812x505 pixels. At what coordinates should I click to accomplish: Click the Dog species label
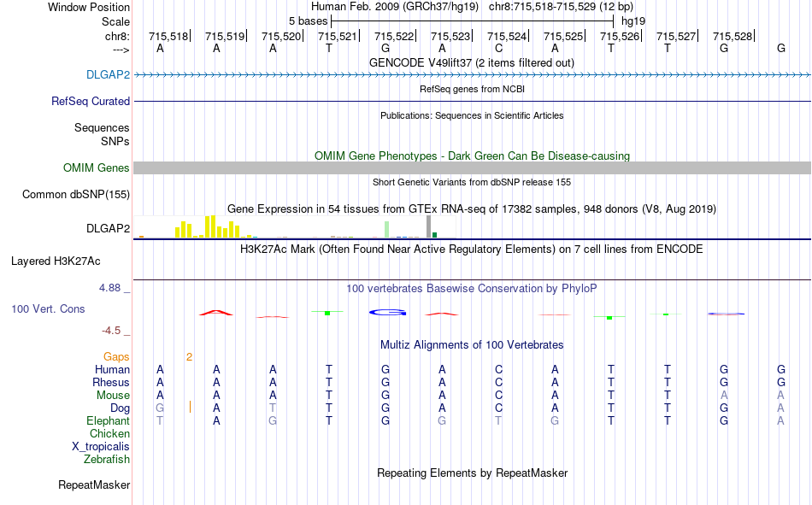pyautogui.click(x=121, y=408)
